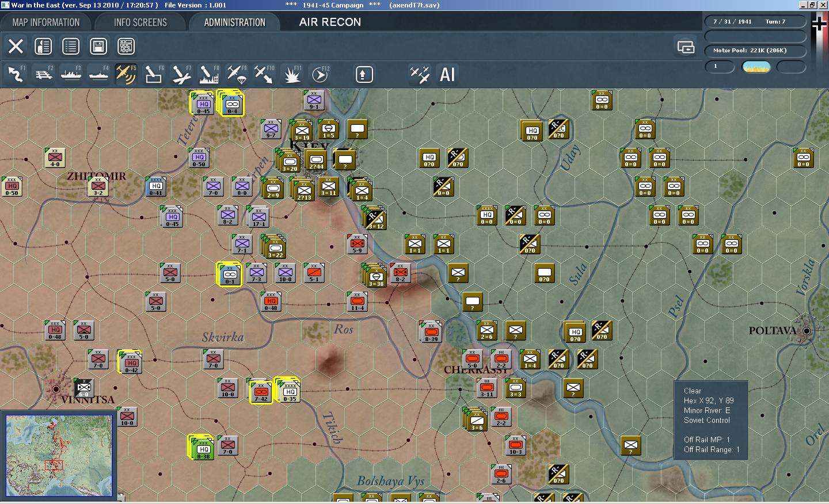This screenshot has height=504, width=829.
Task: Click the Vinnitsa city marker
Action: click(x=56, y=389)
